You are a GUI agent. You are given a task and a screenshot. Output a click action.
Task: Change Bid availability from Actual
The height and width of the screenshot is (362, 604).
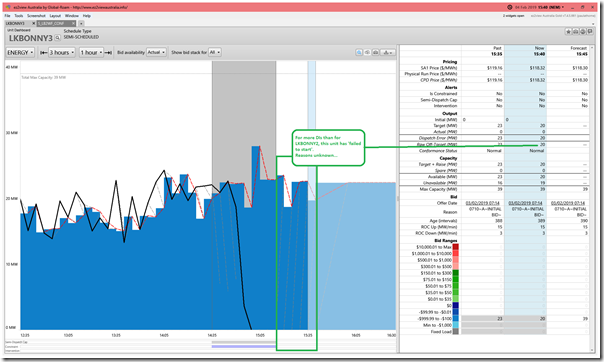coord(156,52)
